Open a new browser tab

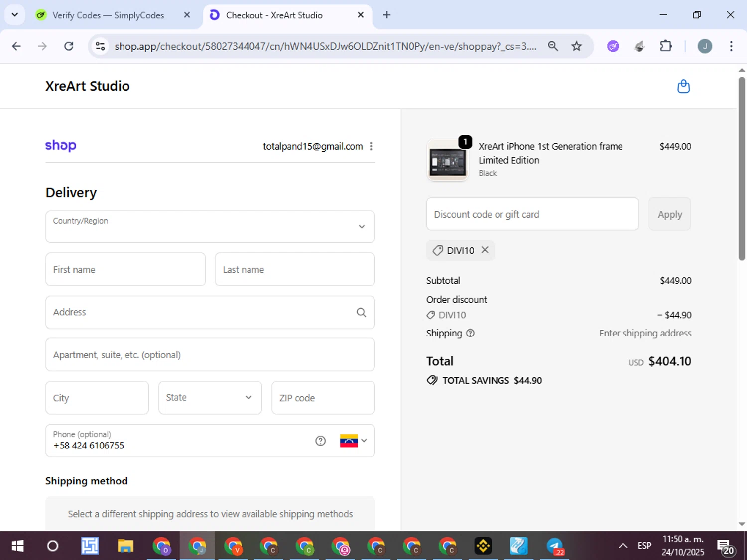(x=387, y=15)
